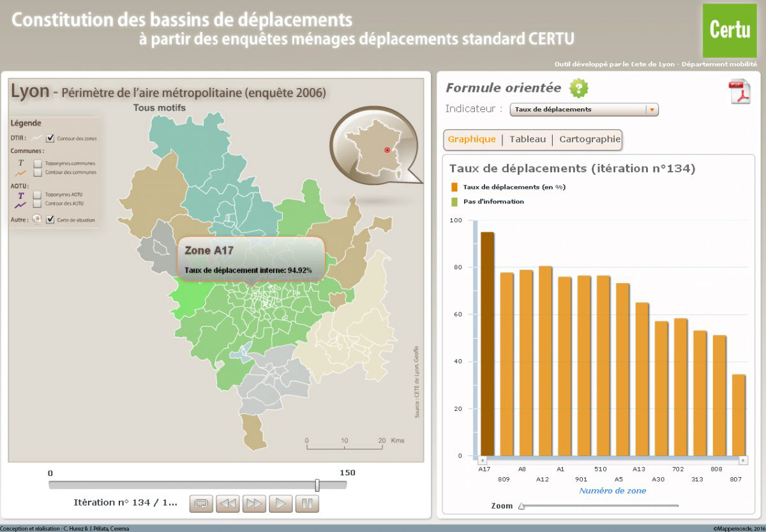Open the green help question mark icon

[578, 88]
